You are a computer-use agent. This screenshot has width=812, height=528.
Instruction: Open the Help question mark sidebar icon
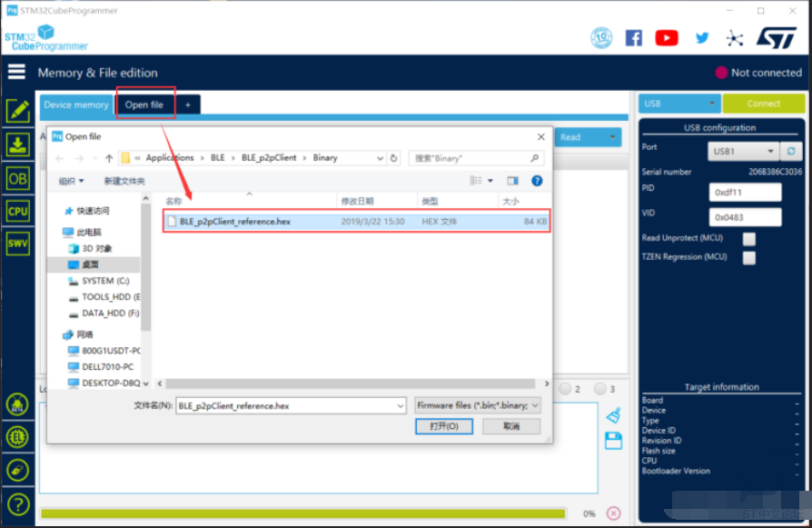pos(17,504)
